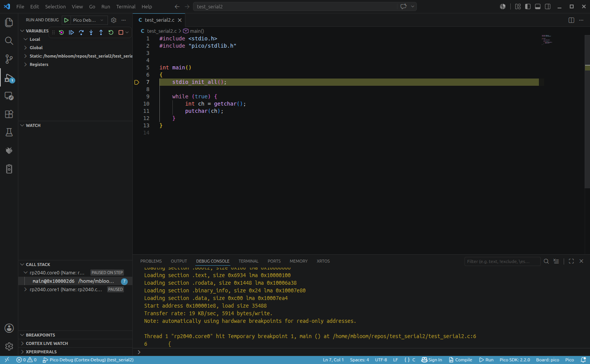Open the Extensions view

[x=9, y=114]
